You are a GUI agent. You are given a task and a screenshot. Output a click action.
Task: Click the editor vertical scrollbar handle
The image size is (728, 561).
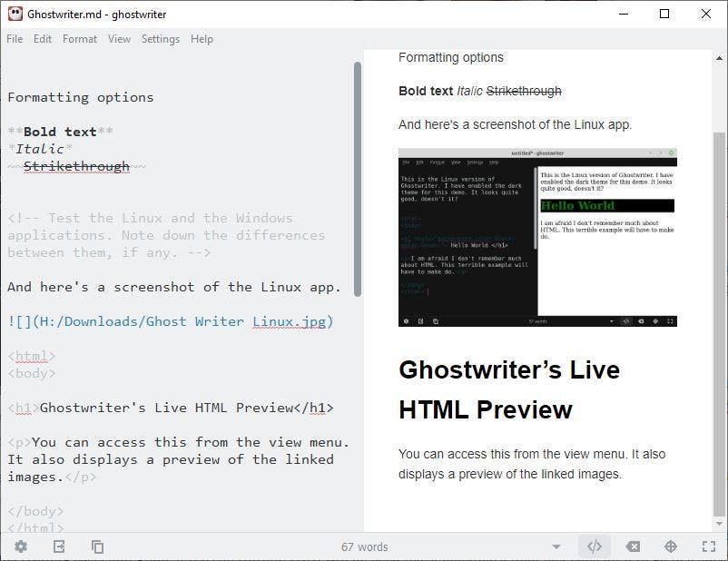point(357,179)
